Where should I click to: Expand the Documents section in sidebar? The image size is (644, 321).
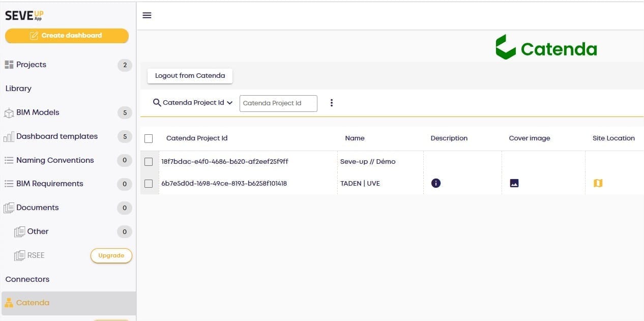point(38,208)
